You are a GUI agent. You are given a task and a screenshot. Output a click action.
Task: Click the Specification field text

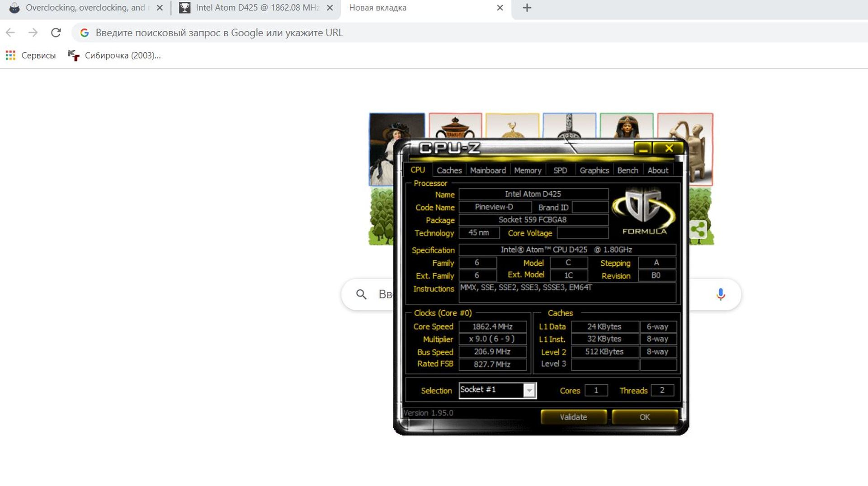point(567,250)
